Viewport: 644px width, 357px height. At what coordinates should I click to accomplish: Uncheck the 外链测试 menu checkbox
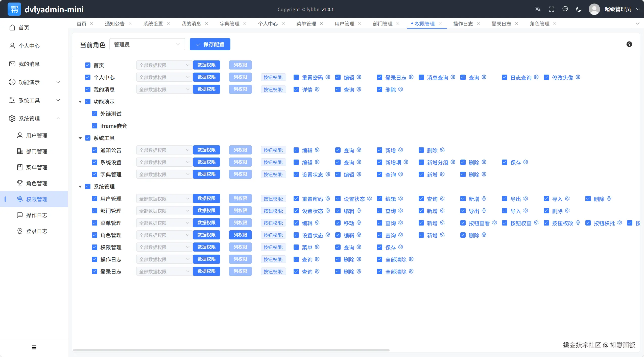[94, 114]
